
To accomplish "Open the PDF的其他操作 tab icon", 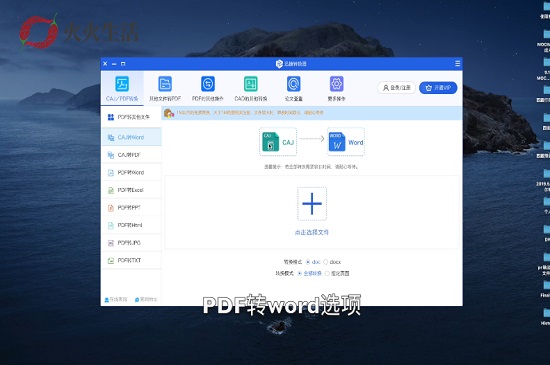I will (x=208, y=84).
